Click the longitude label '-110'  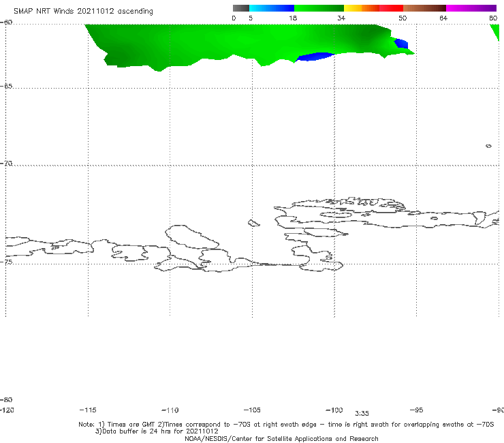point(170,410)
